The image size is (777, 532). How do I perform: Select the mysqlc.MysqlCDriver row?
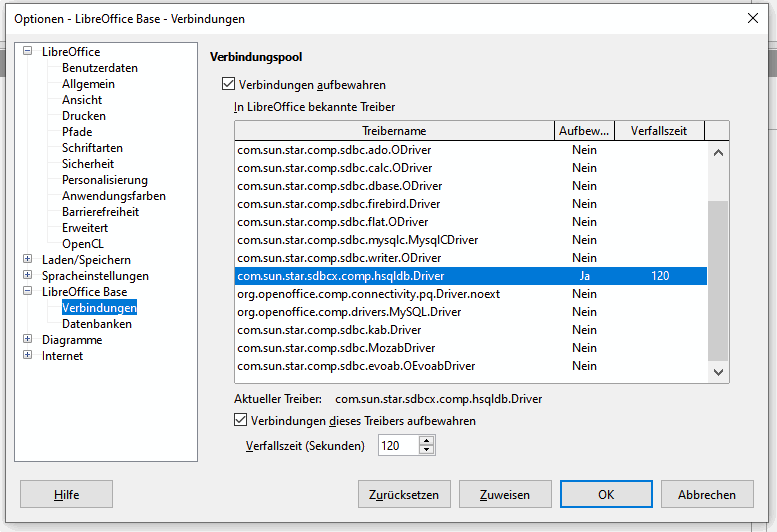(x=471, y=240)
